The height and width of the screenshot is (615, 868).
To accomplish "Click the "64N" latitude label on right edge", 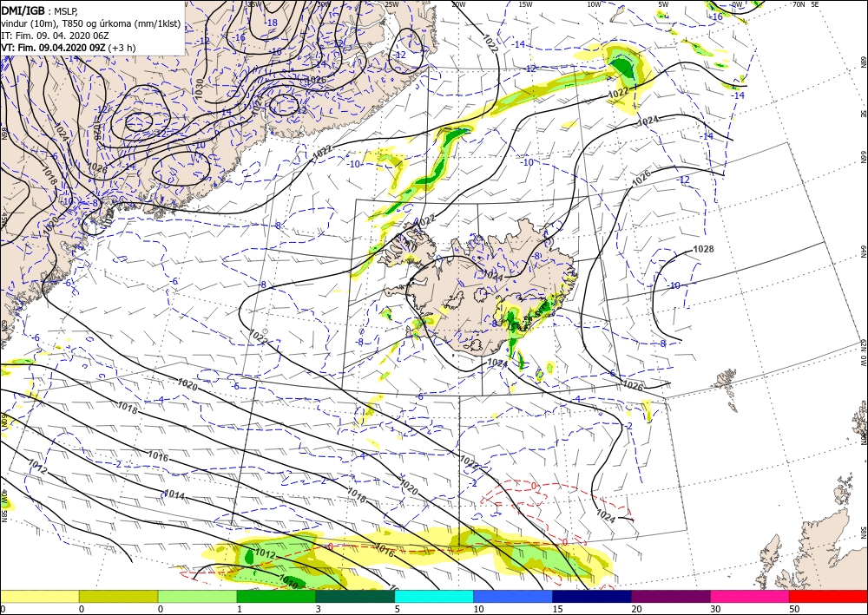I will pyautogui.click(x=863, y=252).
